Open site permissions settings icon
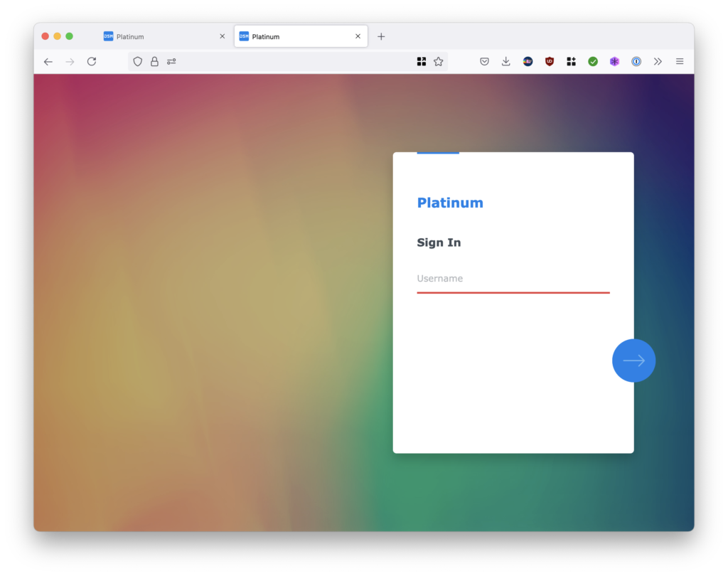The width and height of the screenshot is (728, 576). tap(171, 61)
